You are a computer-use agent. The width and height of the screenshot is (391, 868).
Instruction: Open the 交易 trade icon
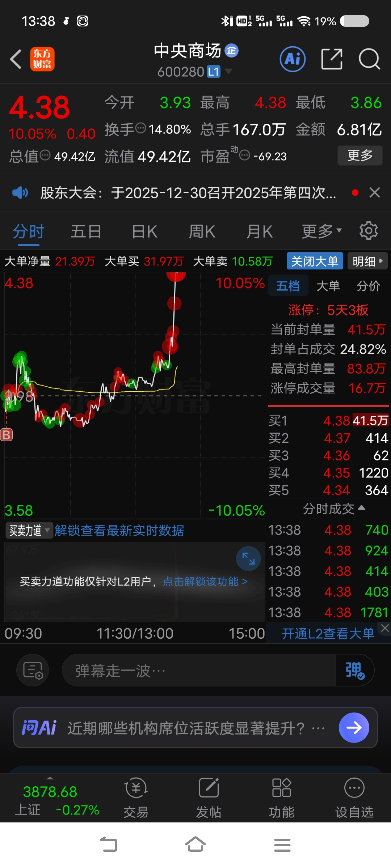(x=136, y=798)
